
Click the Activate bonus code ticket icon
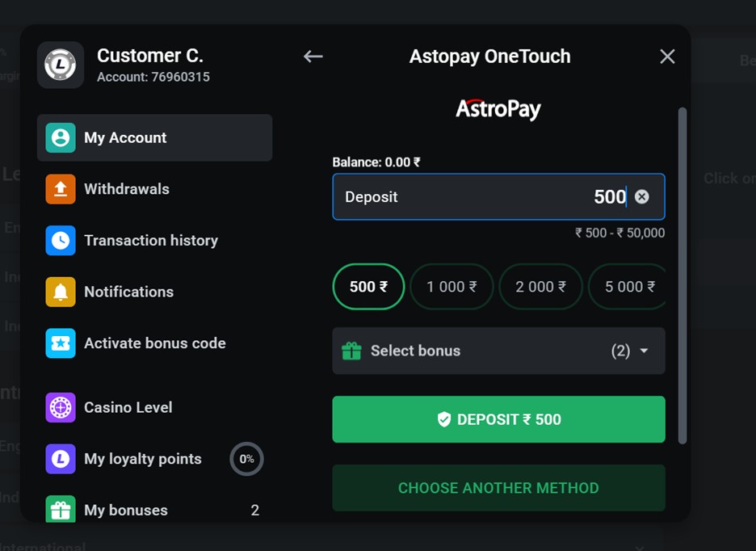click(x=61, y=343)
